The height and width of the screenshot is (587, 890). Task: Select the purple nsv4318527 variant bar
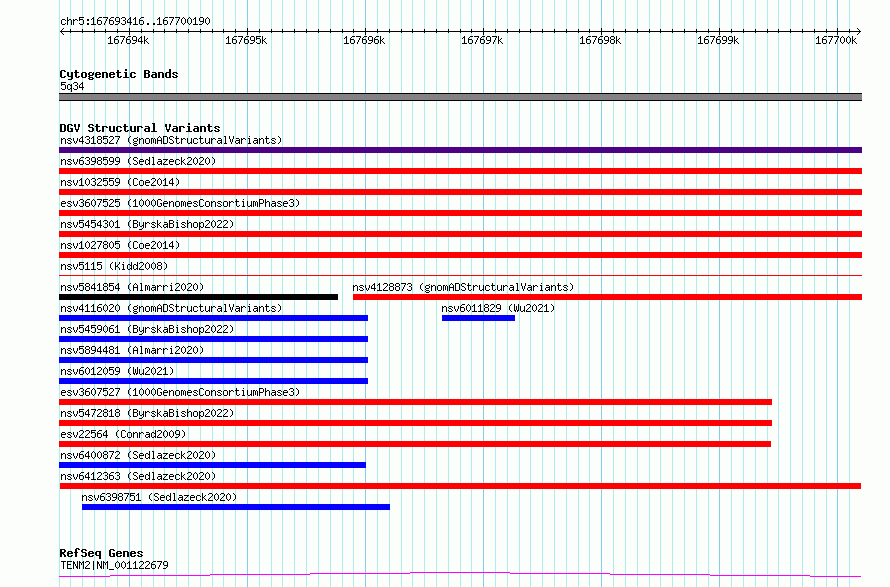coord(460,150)
